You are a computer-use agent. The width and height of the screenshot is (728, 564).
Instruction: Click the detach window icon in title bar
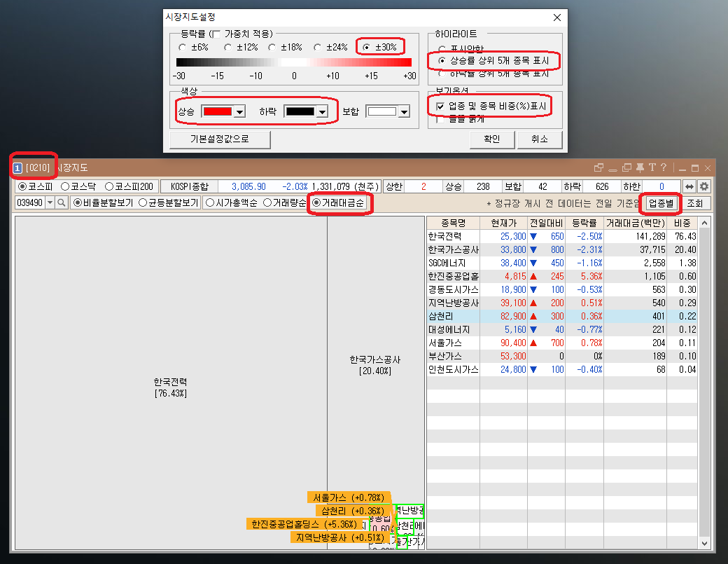click(598, 167)
